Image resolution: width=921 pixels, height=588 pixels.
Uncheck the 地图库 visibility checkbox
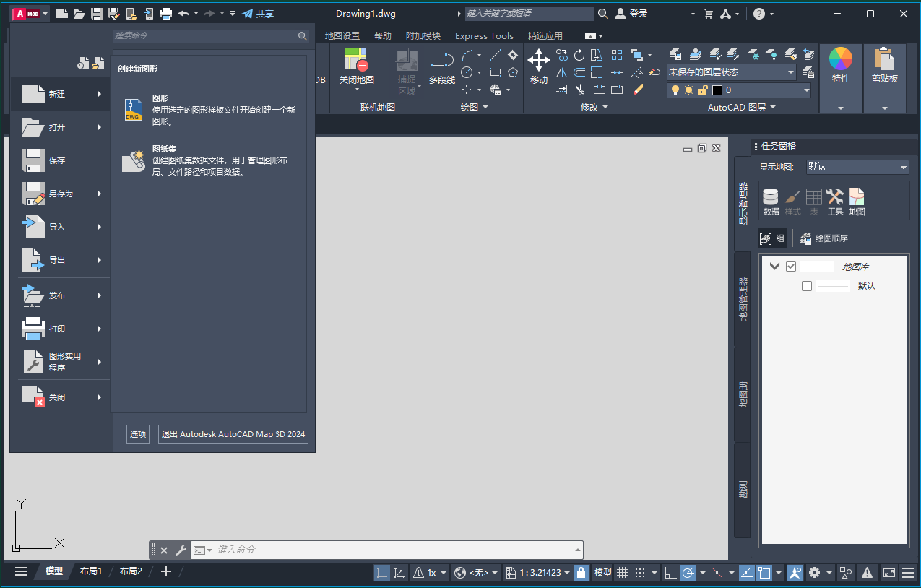[790, 266]
